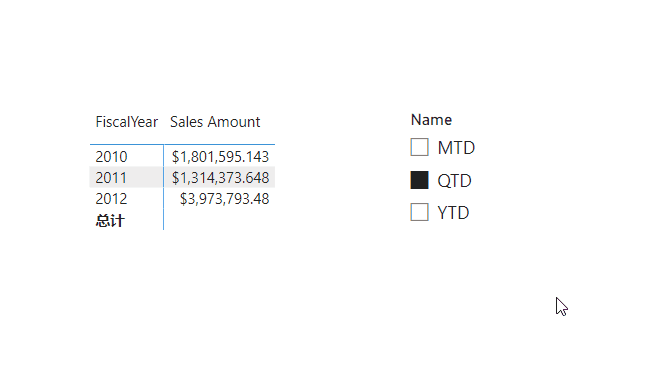650x390 pixels.
Task: Click the blue divider under table header
Action: [182, 144]
